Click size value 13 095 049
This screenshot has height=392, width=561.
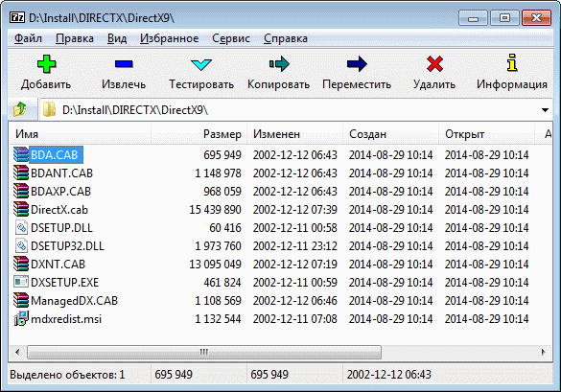pyautogui.click(x=215, y=265)
